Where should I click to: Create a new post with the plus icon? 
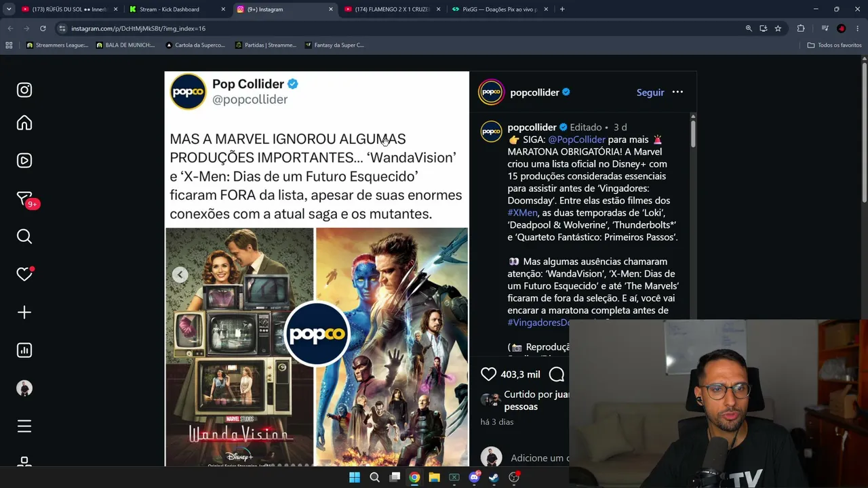24,312
